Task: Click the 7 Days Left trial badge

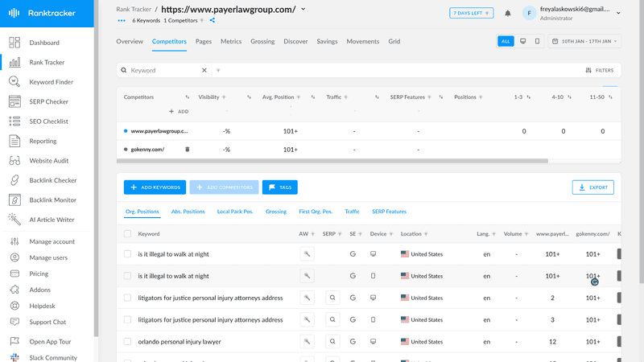Action: click(471, 13)
